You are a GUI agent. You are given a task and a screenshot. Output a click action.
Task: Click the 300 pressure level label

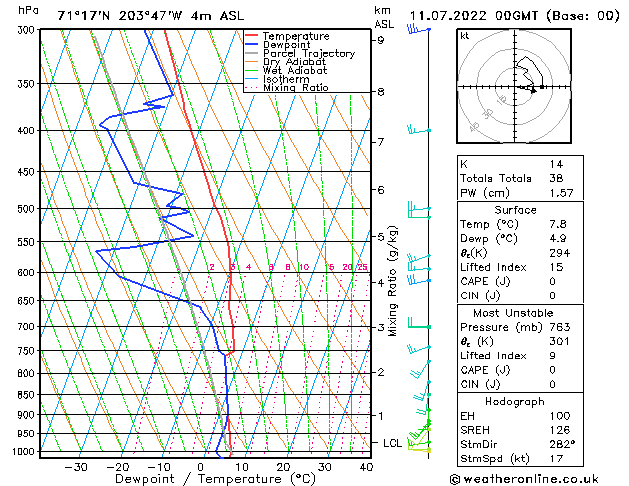pos(27,30)
